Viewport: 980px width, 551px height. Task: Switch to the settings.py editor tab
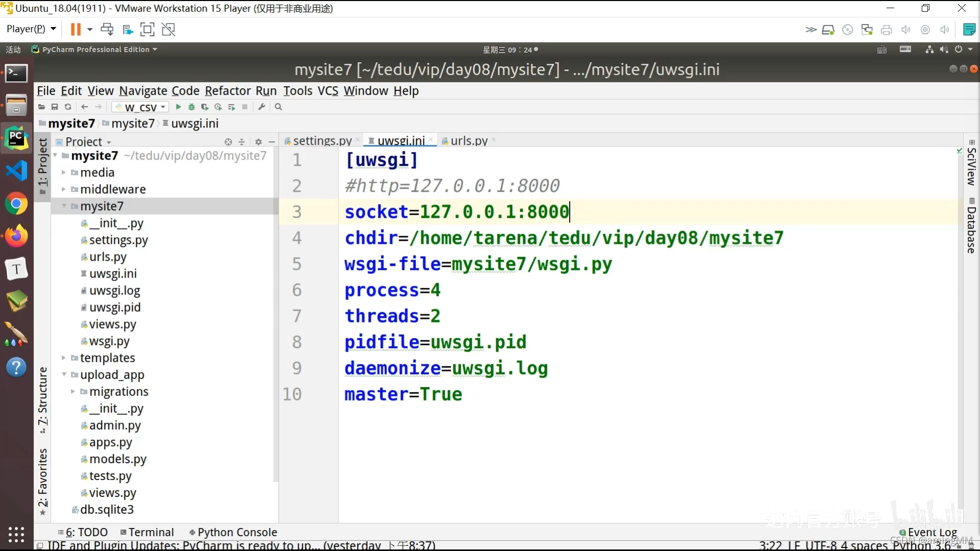click(x=322, y=140)
